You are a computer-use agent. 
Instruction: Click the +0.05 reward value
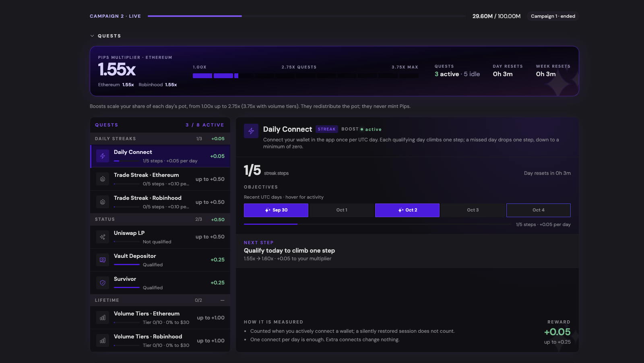[557, 332]
